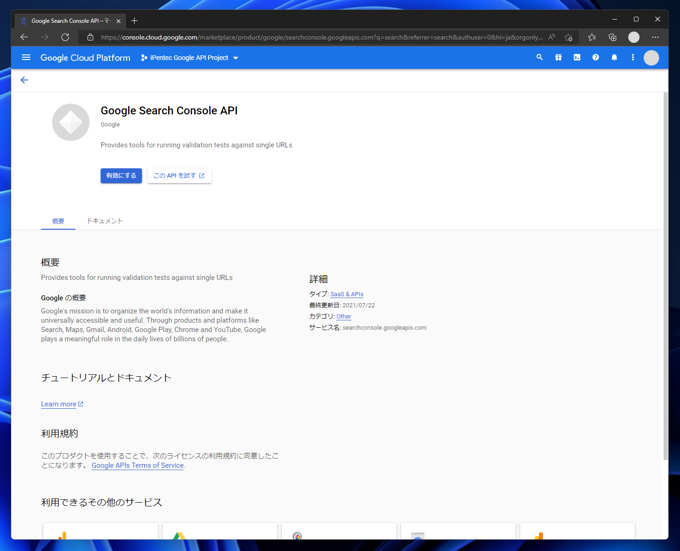Click the browser profile avatar

point(634,37)
